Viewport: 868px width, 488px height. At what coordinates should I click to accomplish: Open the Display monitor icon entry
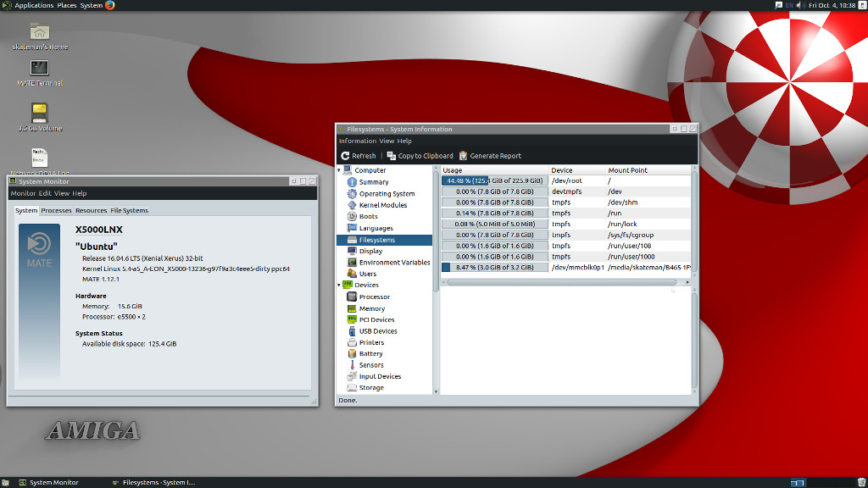pyautogui.click(x=352, y=251)
